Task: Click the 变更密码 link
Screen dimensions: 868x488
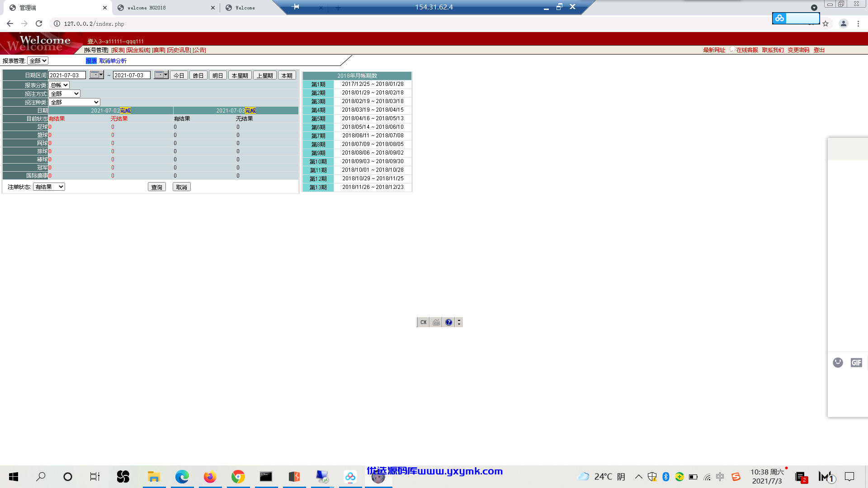Action: coord(798,50)
